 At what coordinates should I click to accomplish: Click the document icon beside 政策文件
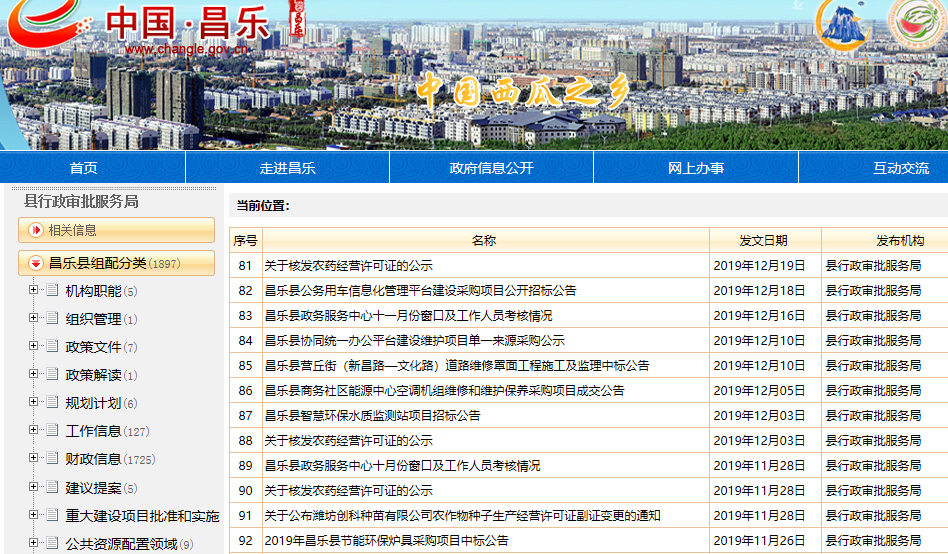coord(51,347)
